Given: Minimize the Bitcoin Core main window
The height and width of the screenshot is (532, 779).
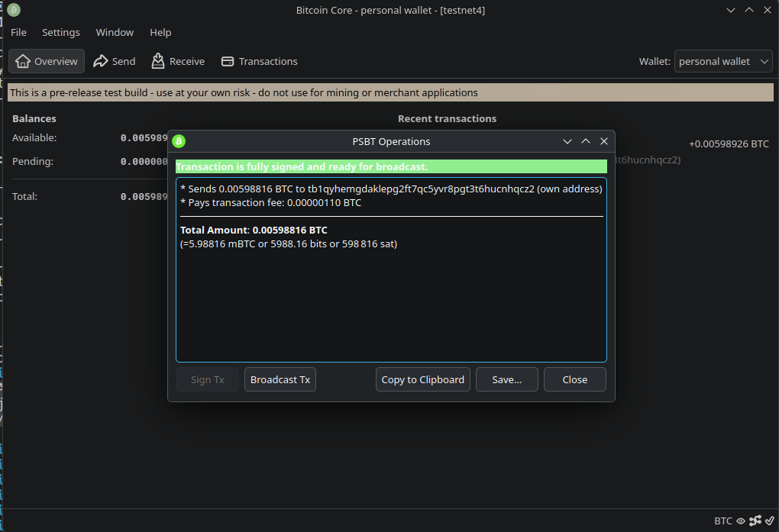Looking at the screenshot, I should (x=730, y=10).
